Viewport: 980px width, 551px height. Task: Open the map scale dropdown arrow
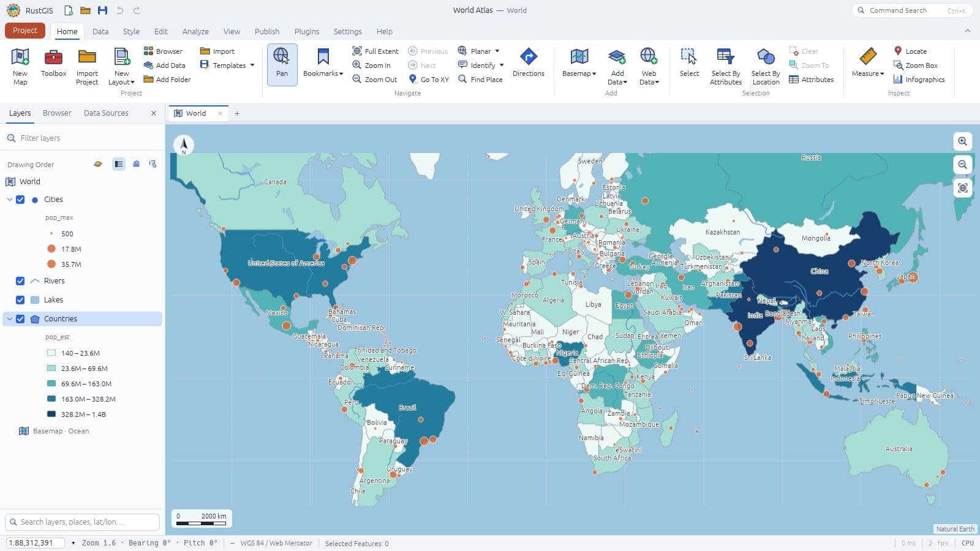click(x=73, y=543)
